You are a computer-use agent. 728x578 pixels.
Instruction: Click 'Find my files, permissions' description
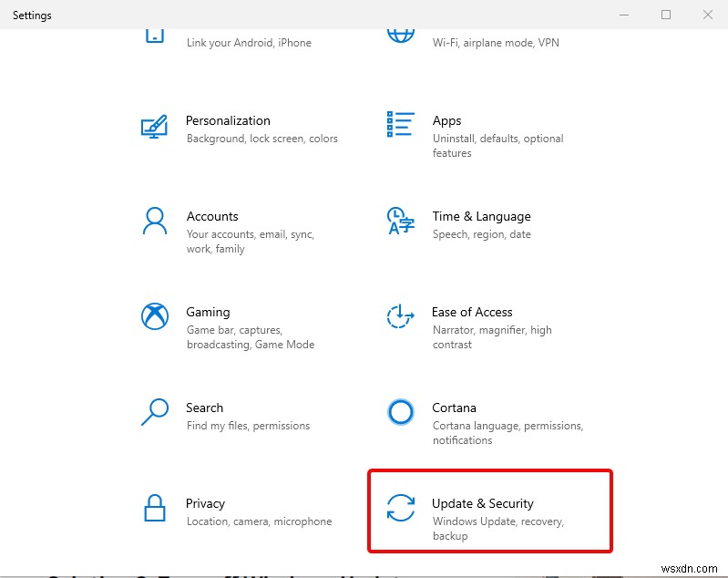[248, 426]
